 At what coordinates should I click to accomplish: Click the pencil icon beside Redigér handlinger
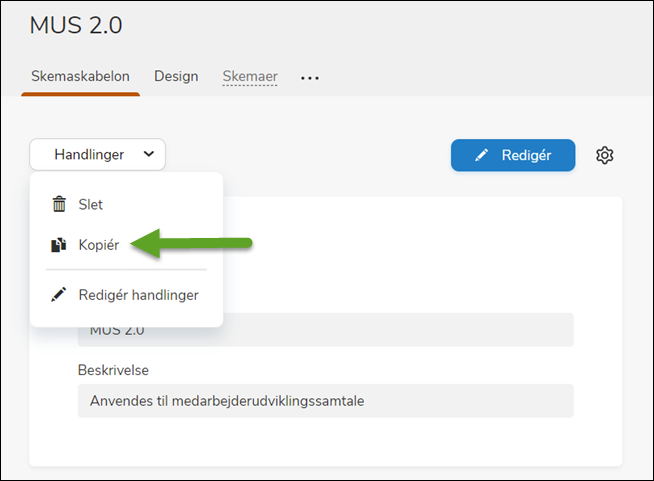click(59, 295)
